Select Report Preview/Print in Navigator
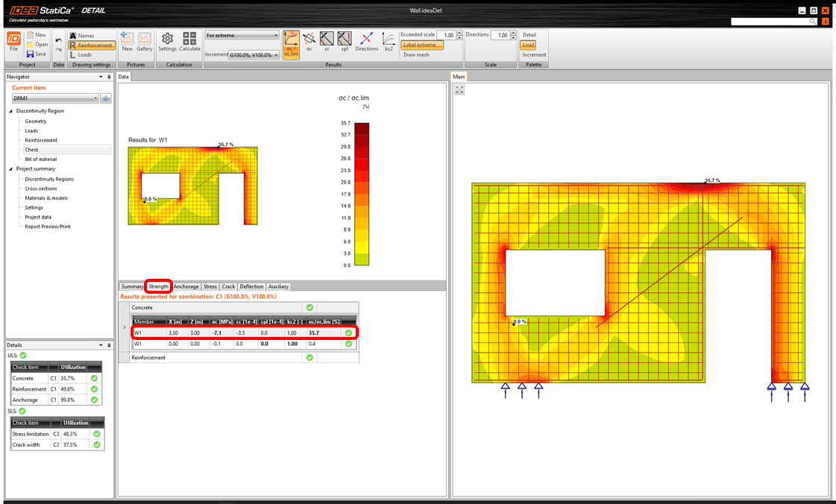Screen dimensions: 836x504 click(x=47, y=227)
